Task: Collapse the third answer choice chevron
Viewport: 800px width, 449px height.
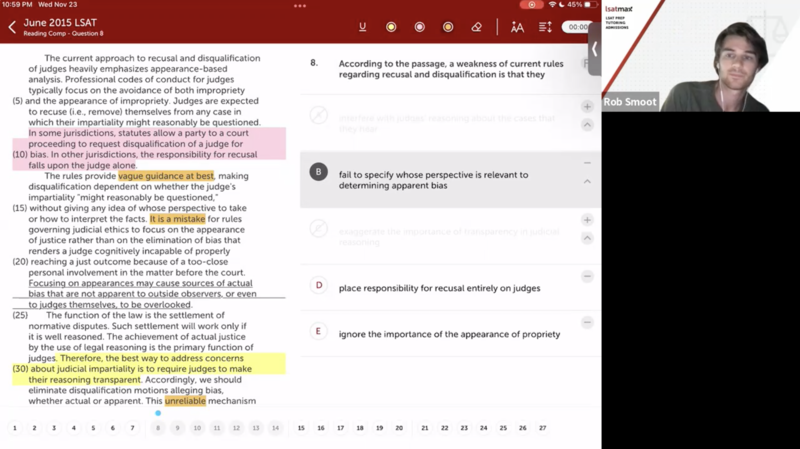Action: click(587, 238)
